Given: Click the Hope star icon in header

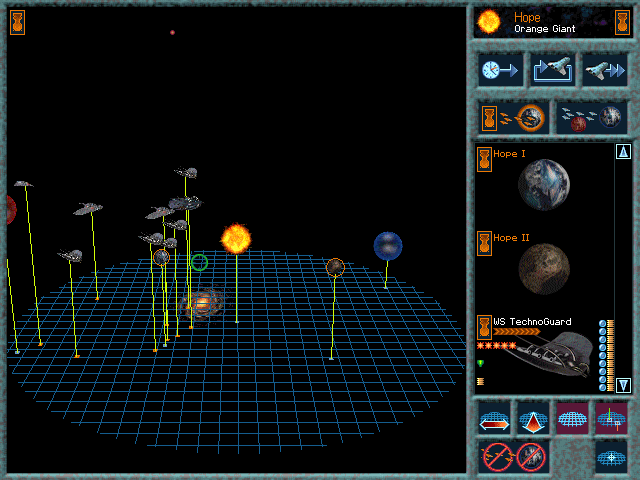Looking at the screenshot, I should pyautogui.click(x=489, y=22).
